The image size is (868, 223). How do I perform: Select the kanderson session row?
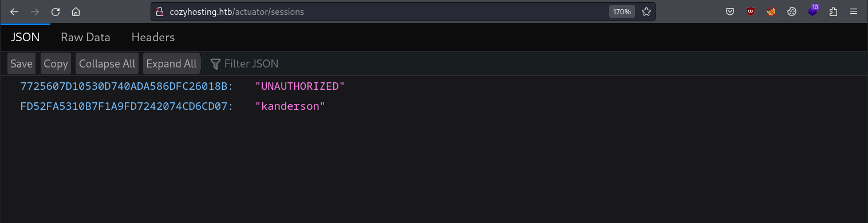click(172, 106)
